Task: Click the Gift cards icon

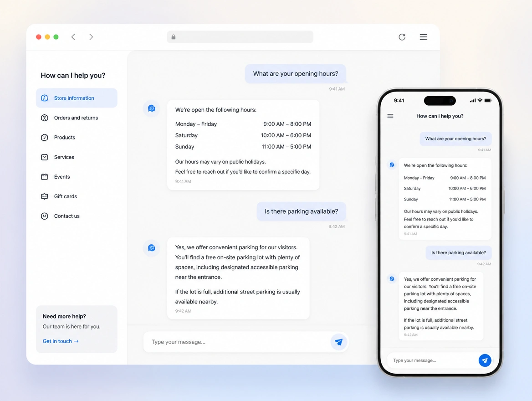Action: [45, 196]
